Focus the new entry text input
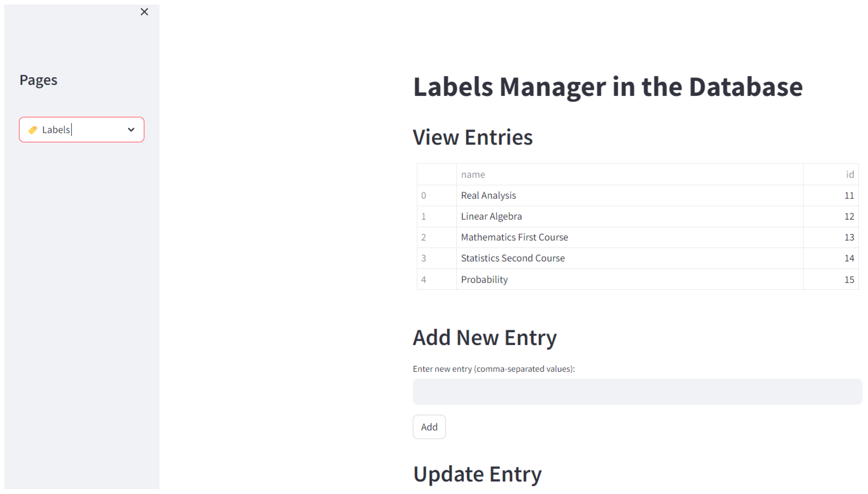868x494 pixels. point(637,392)
